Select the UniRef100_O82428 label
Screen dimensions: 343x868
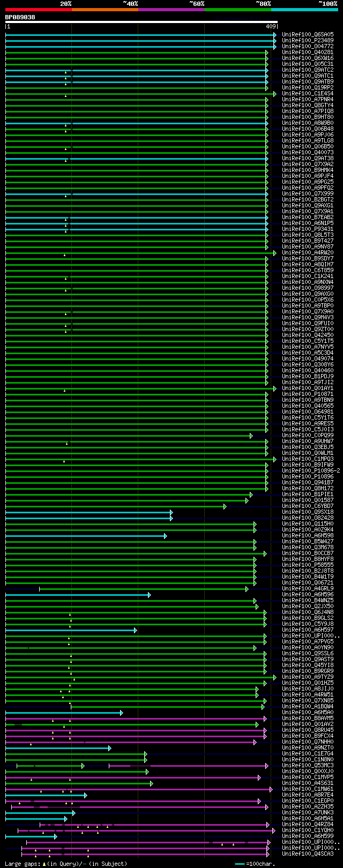click(308, 518)
